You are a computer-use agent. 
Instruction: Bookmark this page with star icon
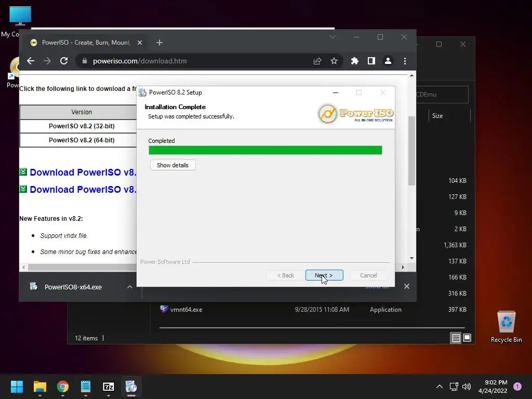334,61
